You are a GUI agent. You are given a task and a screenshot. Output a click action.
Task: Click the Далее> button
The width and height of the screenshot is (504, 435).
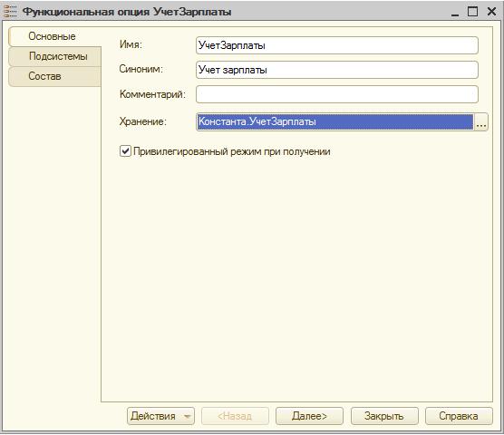309,416
